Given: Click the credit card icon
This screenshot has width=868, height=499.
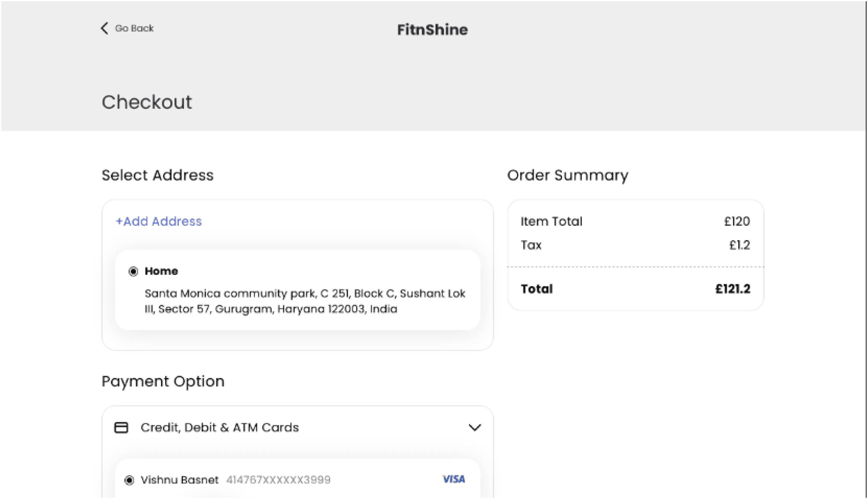Looking at the screenshot, I should click(121, 428).
